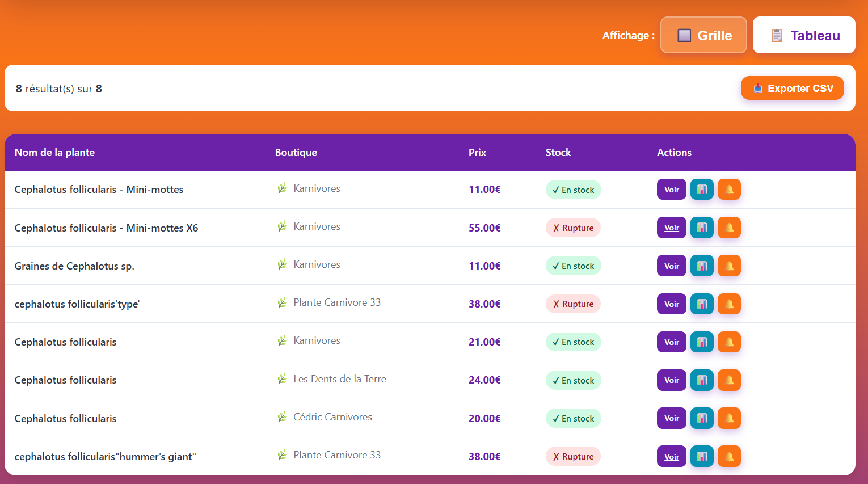Click the Stock column header
The image size is (868, 484).
(x=558, y=153)
